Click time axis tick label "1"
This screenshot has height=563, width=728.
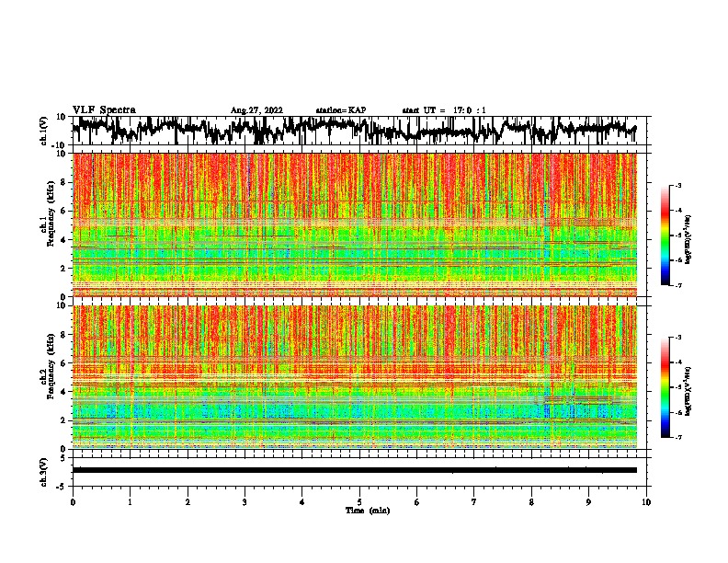click(x=130, y=502)
